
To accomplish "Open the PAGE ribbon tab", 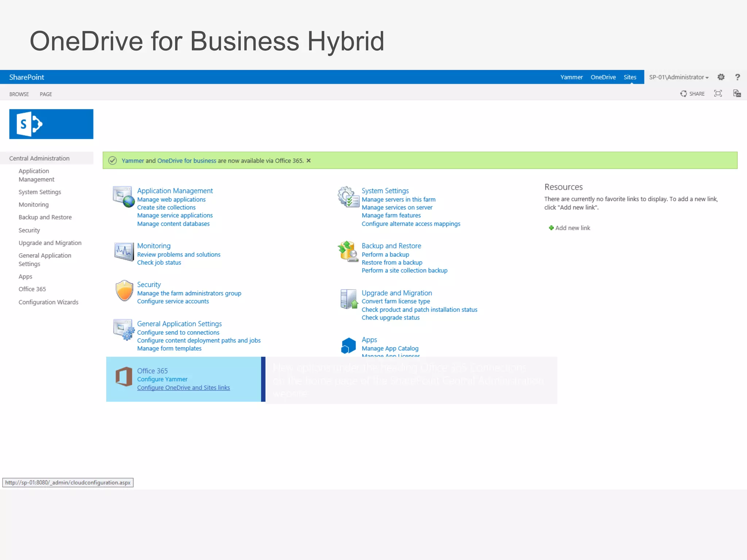I will tap(46, 94).
